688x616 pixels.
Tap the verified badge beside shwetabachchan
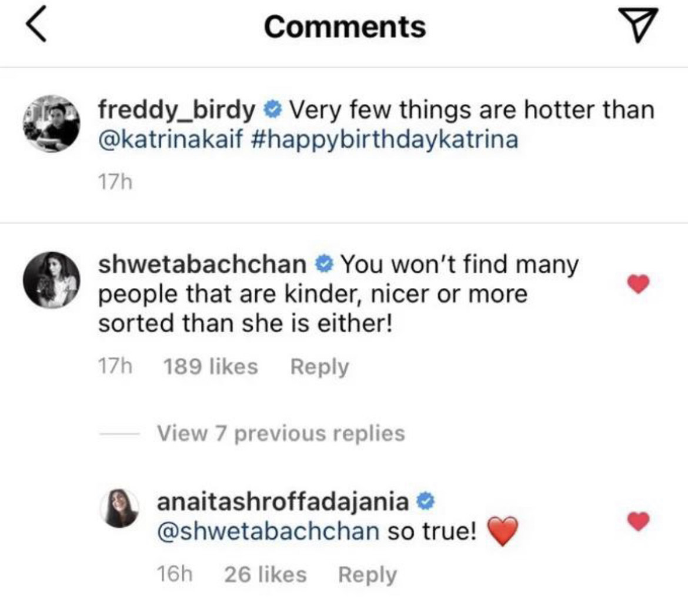324,265
